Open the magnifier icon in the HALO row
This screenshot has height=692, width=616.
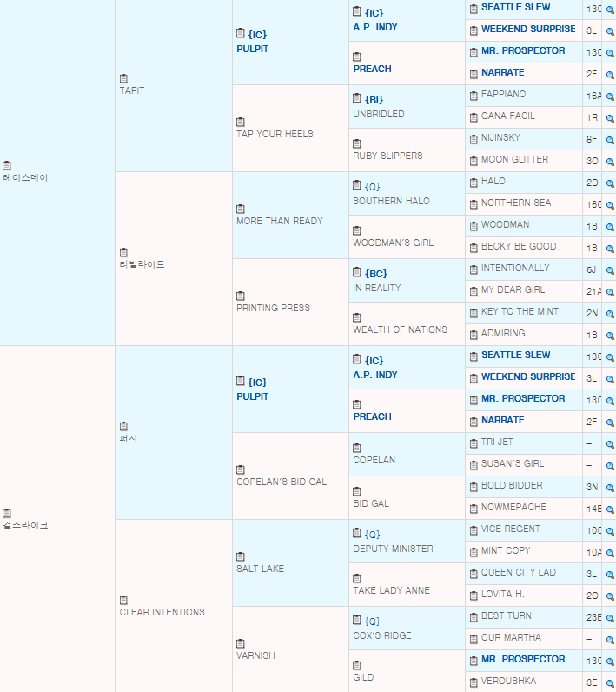(610, 182)
